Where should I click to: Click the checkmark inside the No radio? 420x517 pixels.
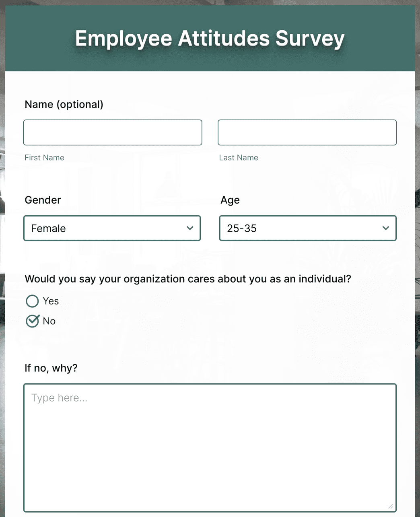click(x=32, y=321)
